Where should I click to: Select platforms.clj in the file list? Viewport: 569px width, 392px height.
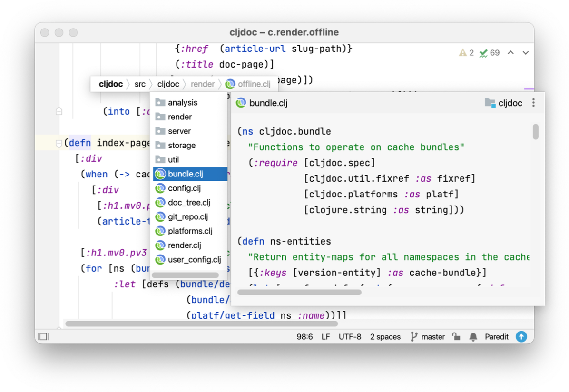[x=190, y=231]
